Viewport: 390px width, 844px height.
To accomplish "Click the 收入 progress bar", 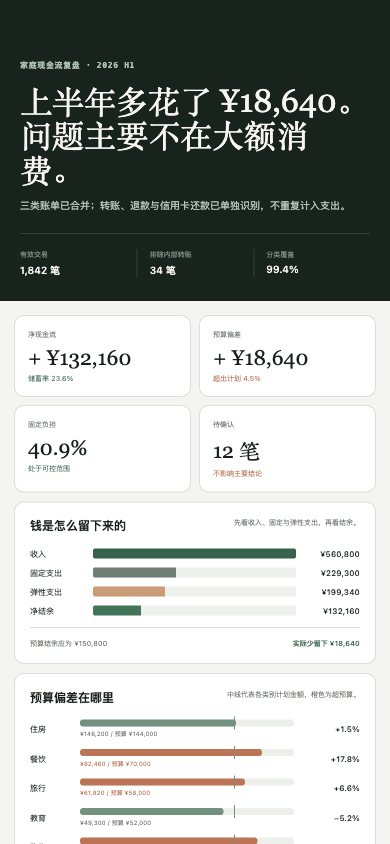I will coord(194,553).
